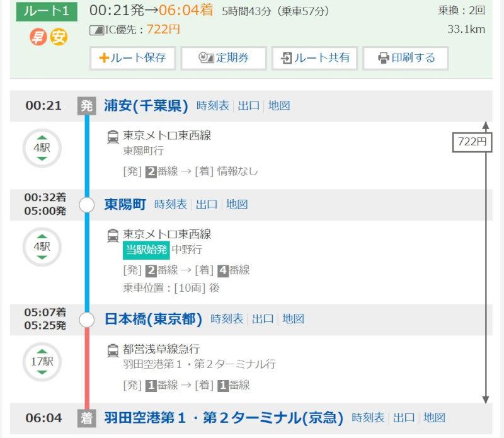Viewport: 504px width, 438px height.
Task: Click the 都営浅草線急行 line name
Action: point(161,349)
